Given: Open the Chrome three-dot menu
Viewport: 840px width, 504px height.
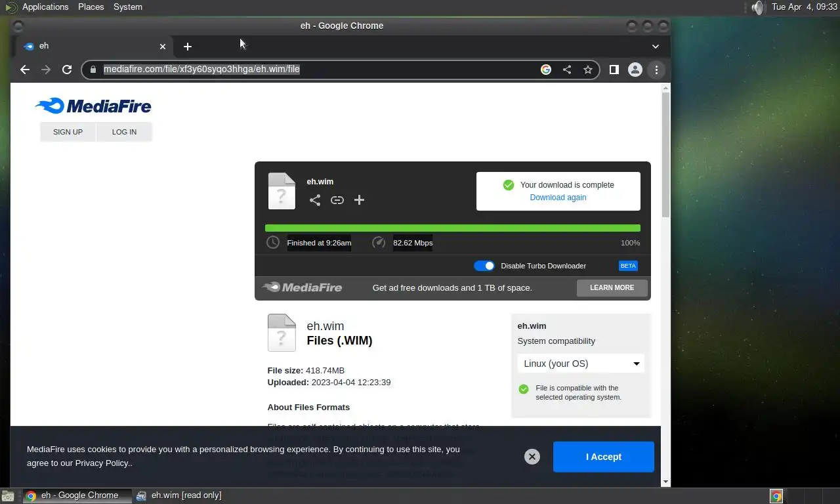Looking at the screenshot, I should pyautogui.click(x=656, y=70).
